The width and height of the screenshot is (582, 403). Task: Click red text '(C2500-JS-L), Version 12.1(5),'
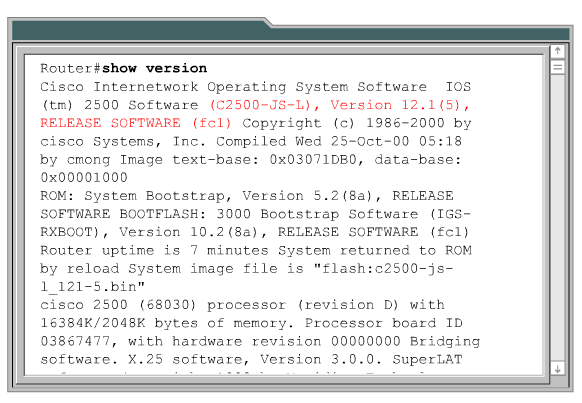click(x=340, y=105)
